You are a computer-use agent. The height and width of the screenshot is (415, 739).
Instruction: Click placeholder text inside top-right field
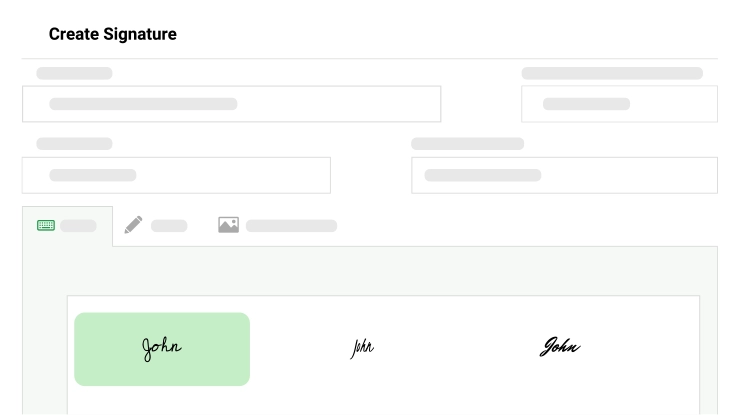(586, 104)
